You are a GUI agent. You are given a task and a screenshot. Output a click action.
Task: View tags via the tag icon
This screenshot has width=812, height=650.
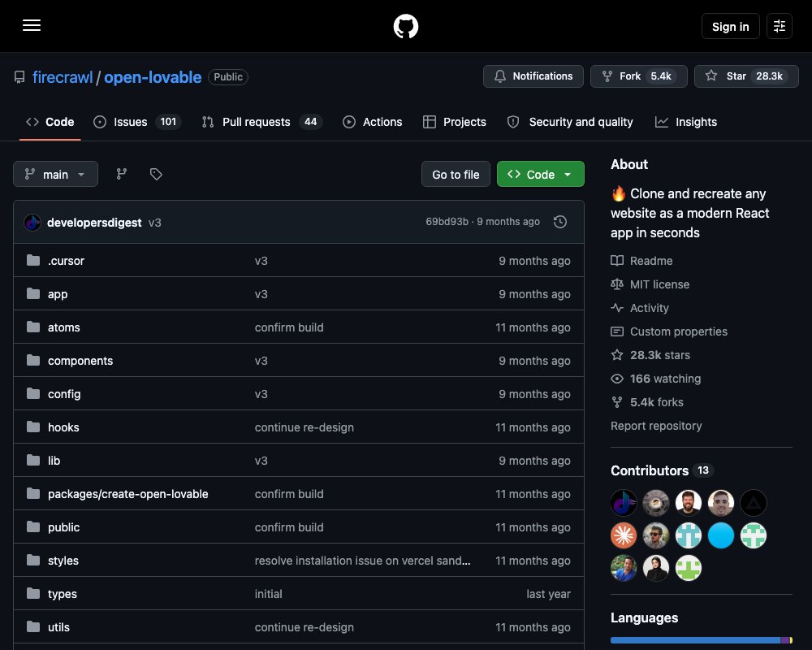click(x=156, y=174)
